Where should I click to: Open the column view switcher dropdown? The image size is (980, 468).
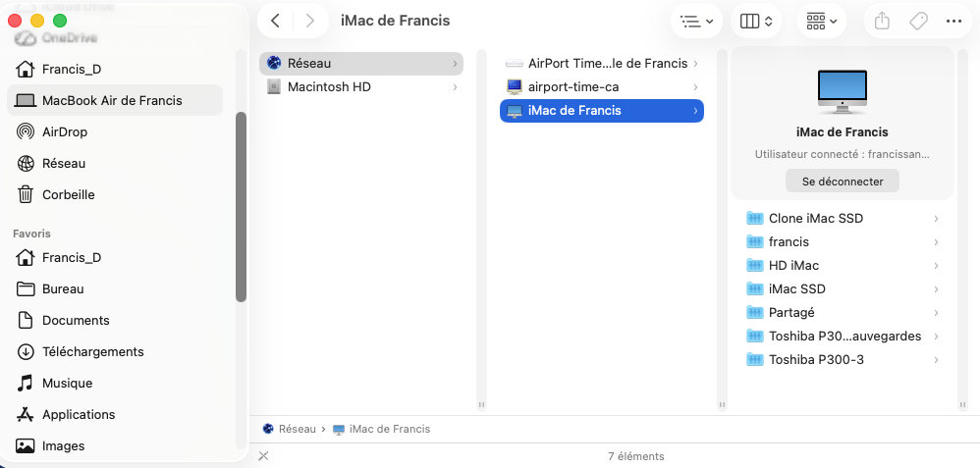tap(756, 21)
